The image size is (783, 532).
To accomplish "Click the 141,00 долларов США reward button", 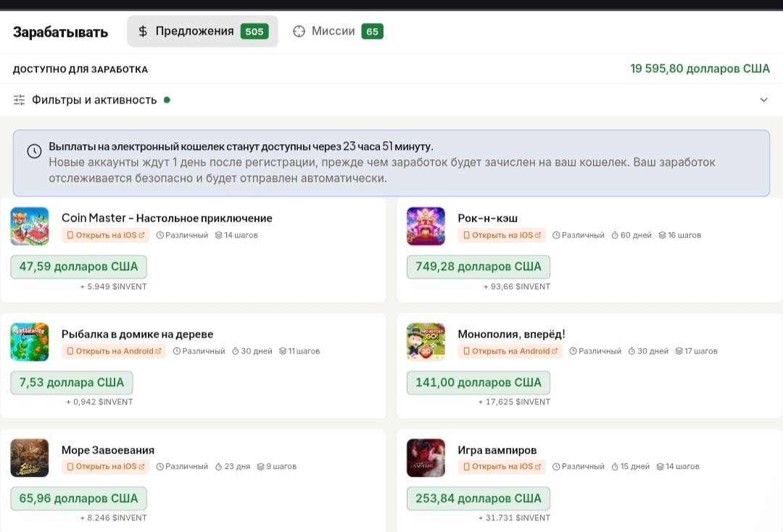I will point(478,382).
